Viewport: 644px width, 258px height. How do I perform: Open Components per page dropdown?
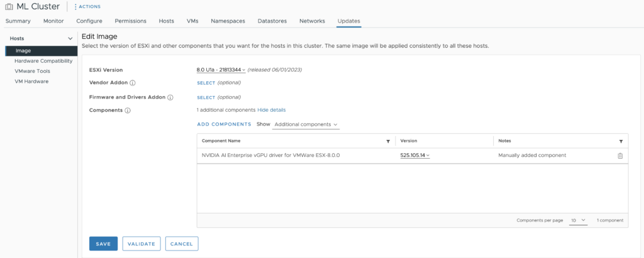pos(578,220)
